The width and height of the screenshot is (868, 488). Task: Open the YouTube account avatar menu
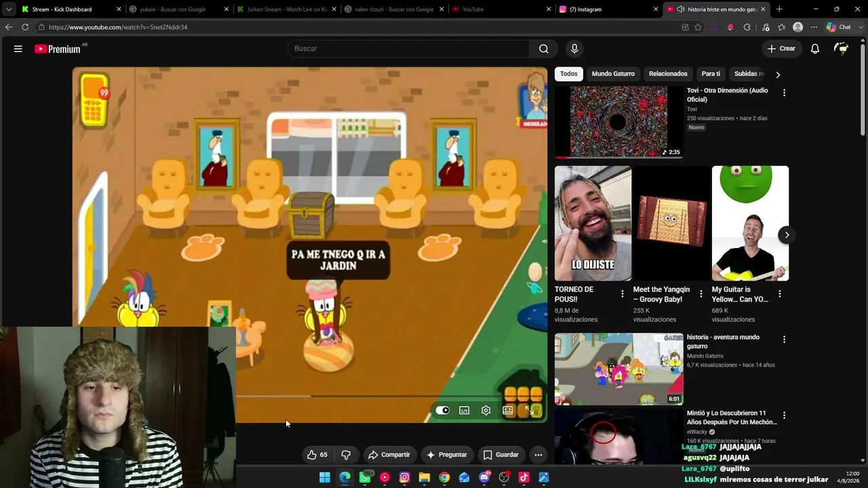click(842, 49)
